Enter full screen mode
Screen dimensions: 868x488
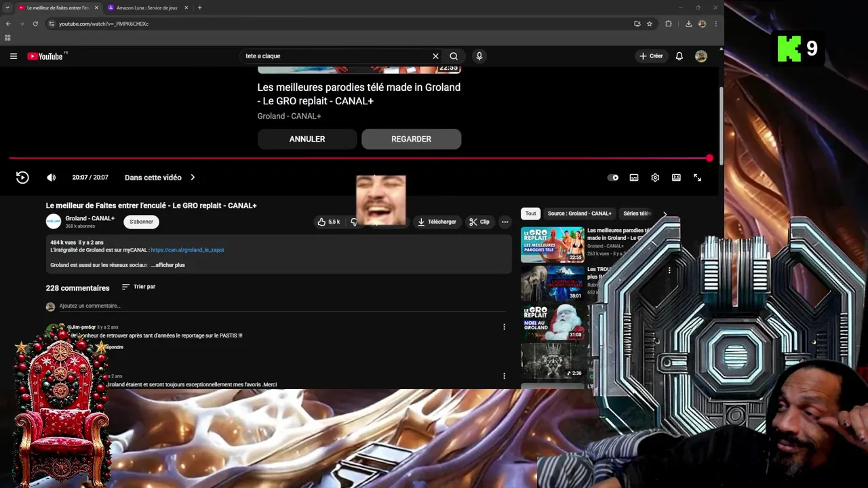697,178
